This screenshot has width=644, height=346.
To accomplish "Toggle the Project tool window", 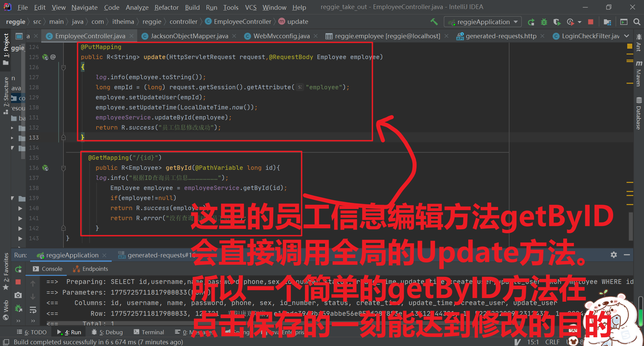I will (6, 49).
